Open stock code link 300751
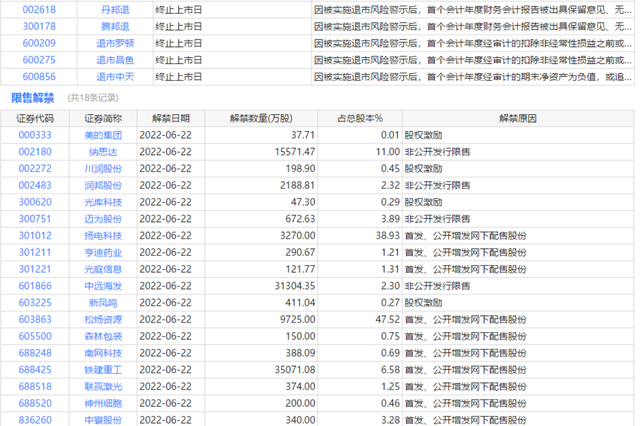Screen dimensions: 640x426 [x=35, y=219]
